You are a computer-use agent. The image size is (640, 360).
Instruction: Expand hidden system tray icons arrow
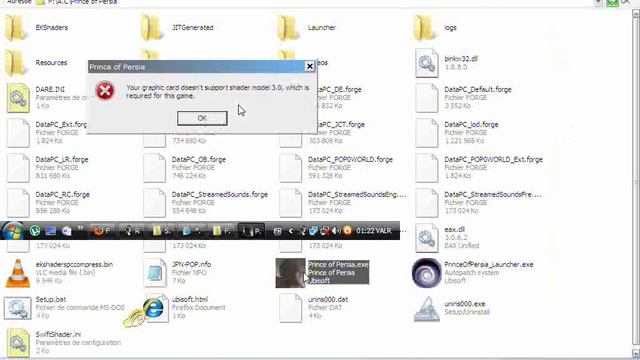pyautogui.click(x=291, y=231)
